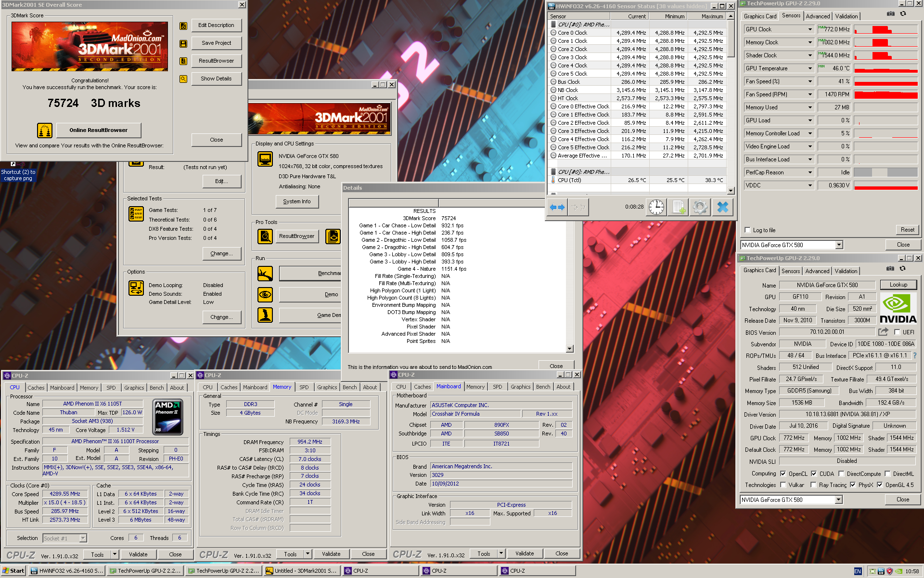Switch to Advanced tab in GPU-Z Sensors window
Image resolution: width=924 pixels, height=578 pixels.
coord(818,16)
